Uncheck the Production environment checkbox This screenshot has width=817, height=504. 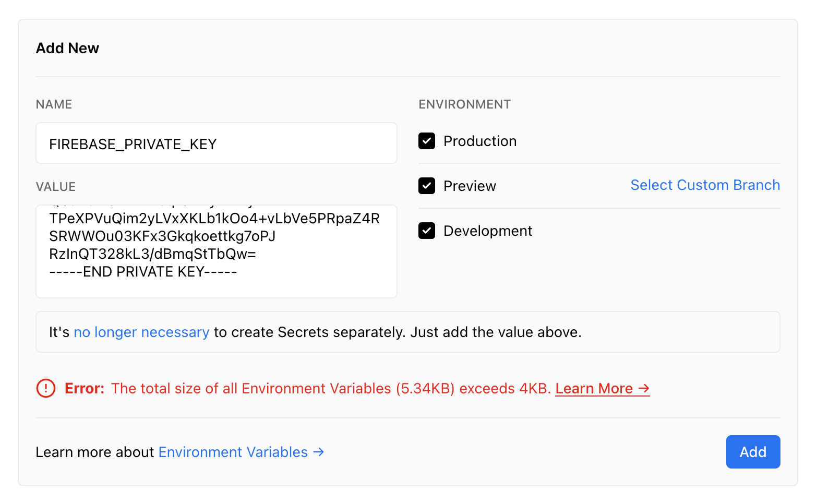(427, 141)
